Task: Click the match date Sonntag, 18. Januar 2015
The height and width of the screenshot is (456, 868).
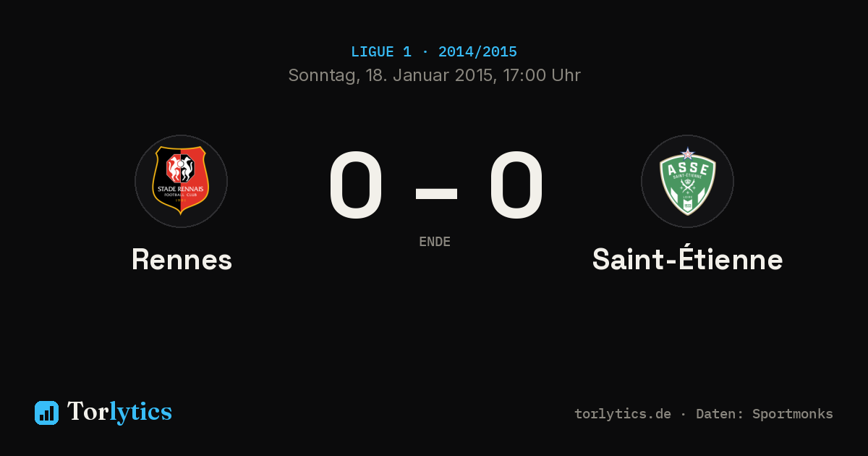Action: pyautogui.click(x=391, y=75)
